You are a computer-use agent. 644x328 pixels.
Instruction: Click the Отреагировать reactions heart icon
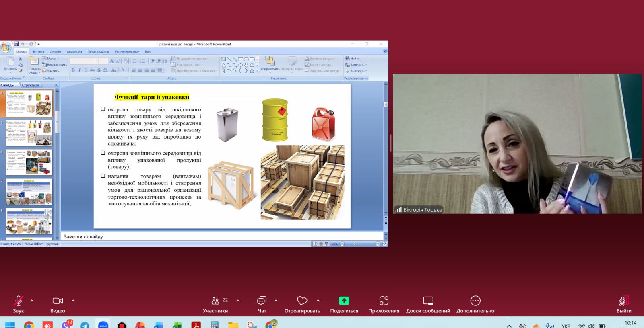[302, 301]
